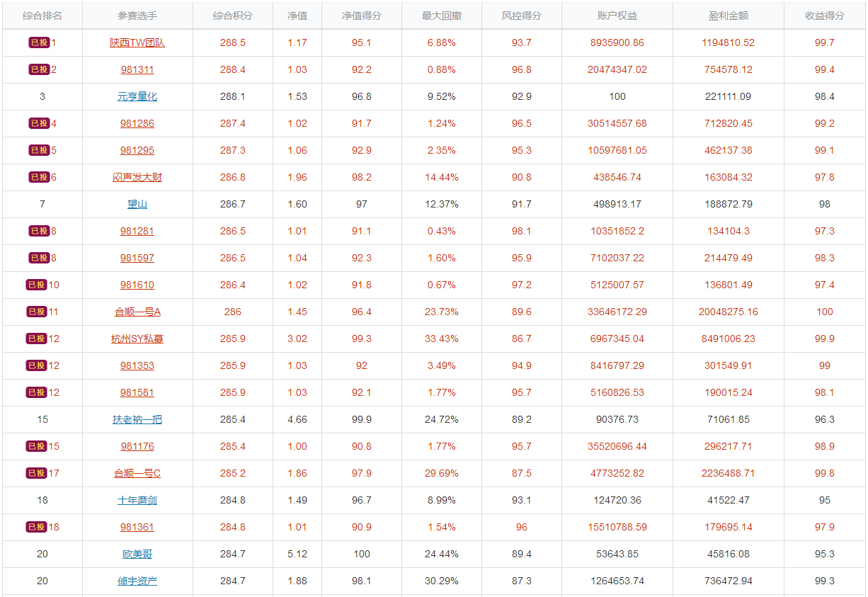The width and height of the screenshot is (868, 597).
Task: View 望山 contestant details
Action: pos(137,204)
